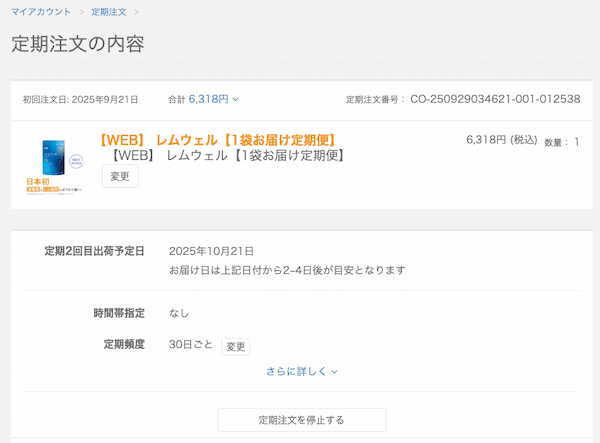Click the shipping date 2025年10月21日
The height and width of the screenshot is (443, 600).
pos(211,251)
